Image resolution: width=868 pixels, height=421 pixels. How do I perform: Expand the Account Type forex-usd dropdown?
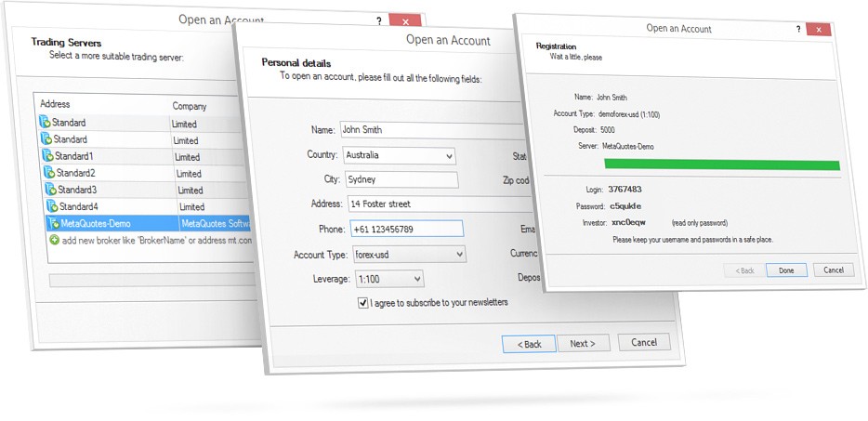click(x=406, y=254)
